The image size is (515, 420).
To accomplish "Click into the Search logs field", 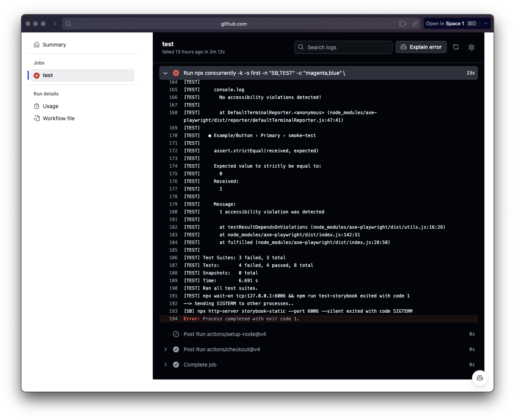I will [344, 47].
